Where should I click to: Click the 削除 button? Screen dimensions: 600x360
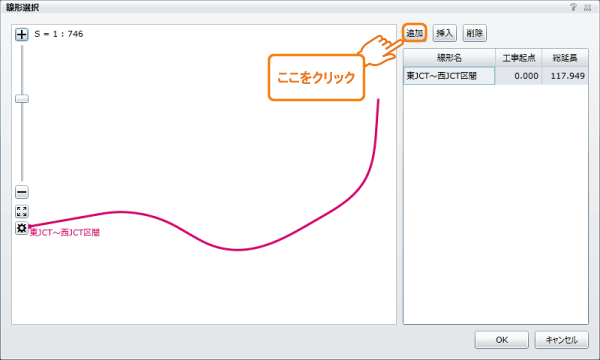pyautogui.click(x=474, y=33)
